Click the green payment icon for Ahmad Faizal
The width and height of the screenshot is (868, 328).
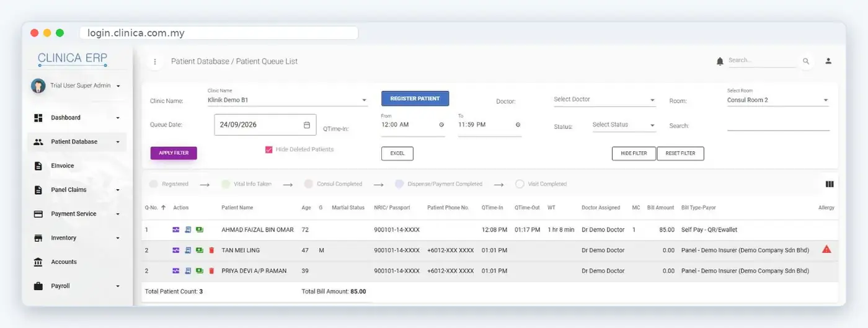click(200, 230)
